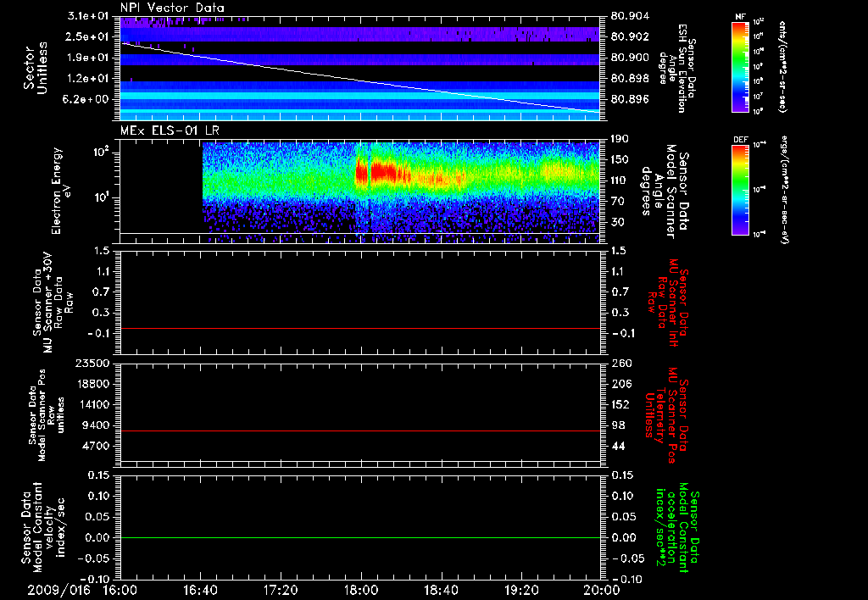Click the 'Sector Unitless' axis label
The width and height of the screenshot is (868, 600).
pos(36,68)
